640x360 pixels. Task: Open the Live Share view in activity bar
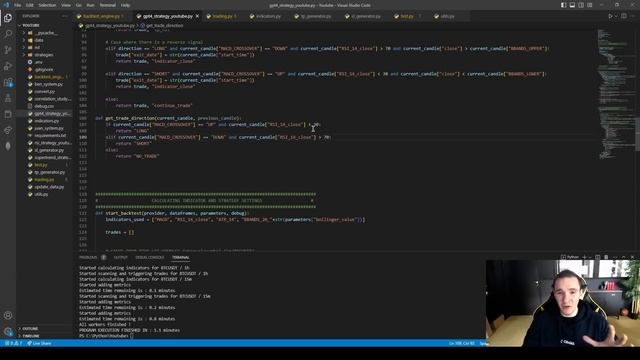click(x=8, y=130)
